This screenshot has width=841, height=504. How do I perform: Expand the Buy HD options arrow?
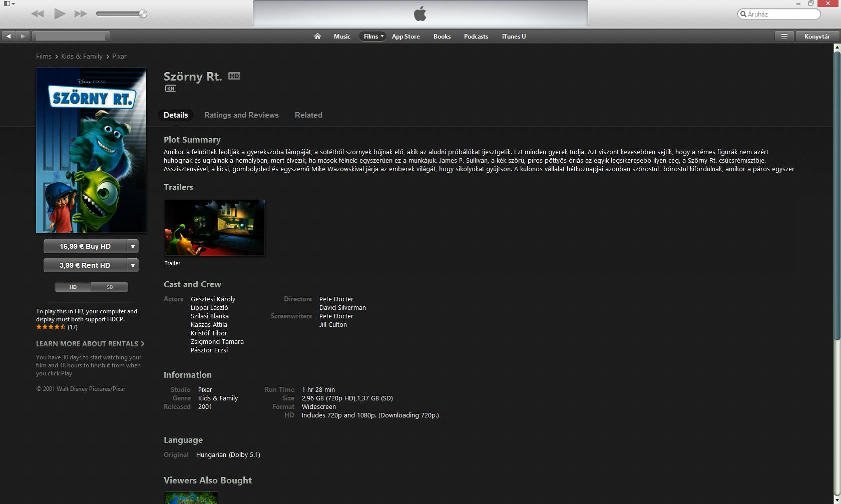(133, 246)
